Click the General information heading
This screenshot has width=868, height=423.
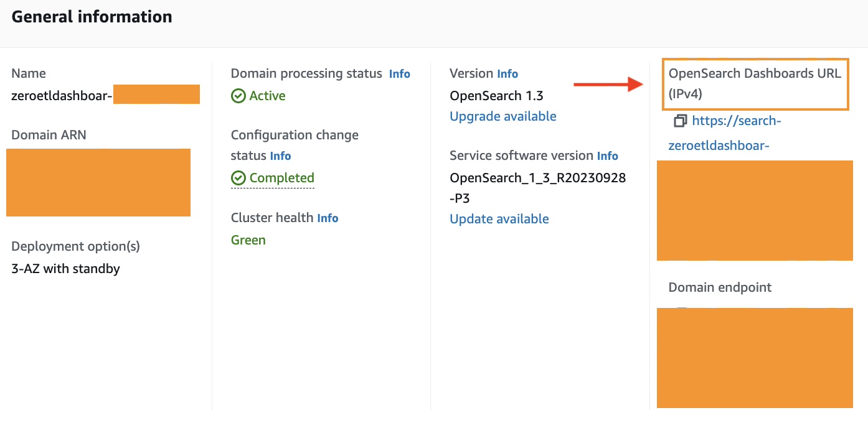(x=92, y=17)
